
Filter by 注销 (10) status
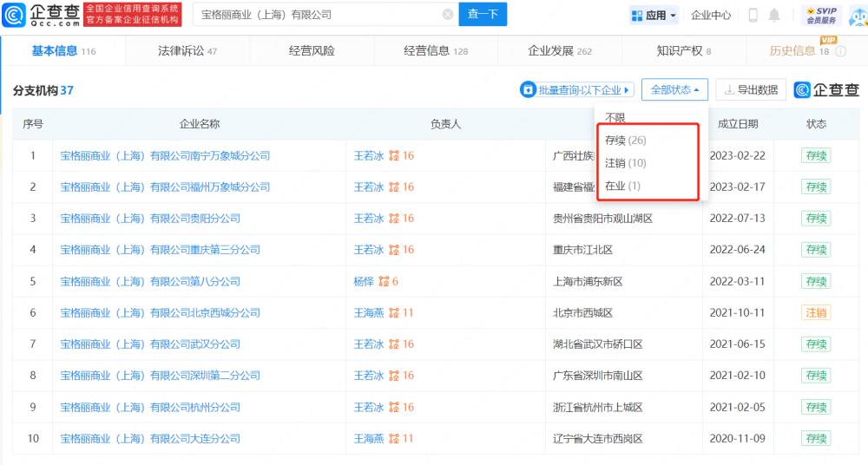[x=626, y=163]
